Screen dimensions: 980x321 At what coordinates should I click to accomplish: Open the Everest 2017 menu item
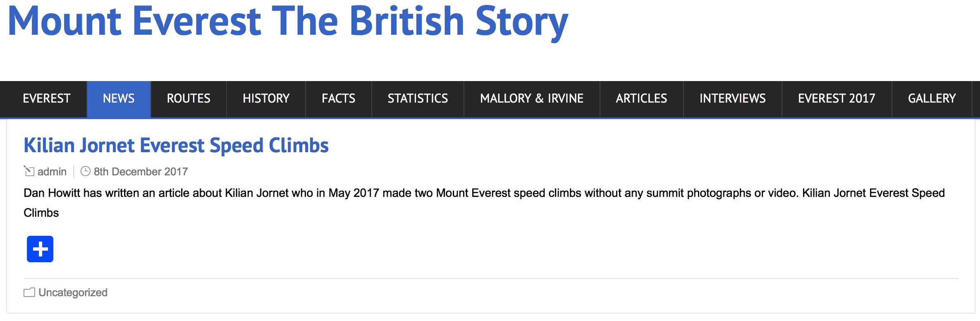pyautogui.click(x=837, y=98)
